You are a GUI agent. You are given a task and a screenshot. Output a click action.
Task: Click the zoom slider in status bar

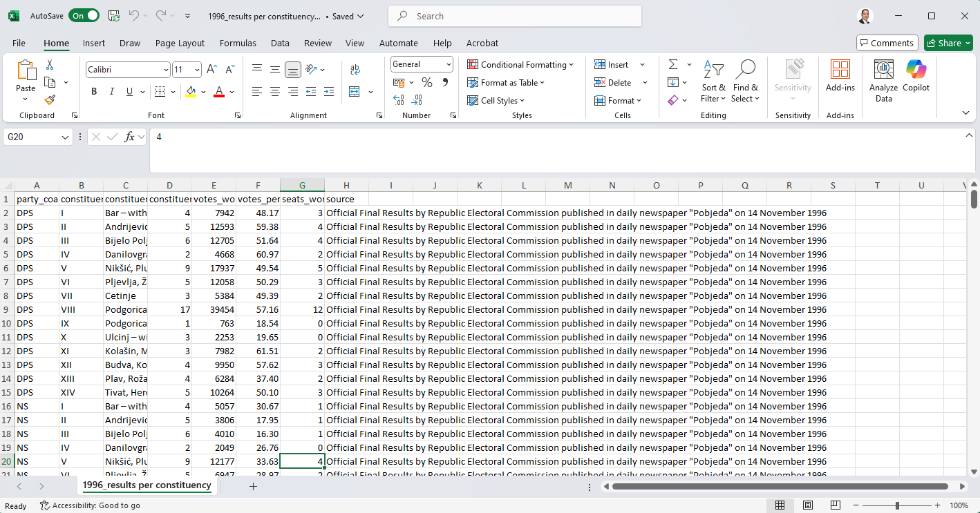897,505
